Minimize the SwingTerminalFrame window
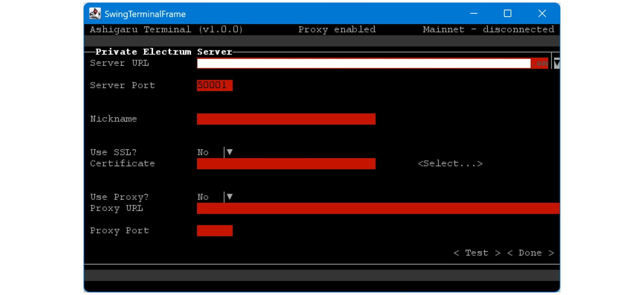Viewport: 644px width, 295px height. [473, 14]
